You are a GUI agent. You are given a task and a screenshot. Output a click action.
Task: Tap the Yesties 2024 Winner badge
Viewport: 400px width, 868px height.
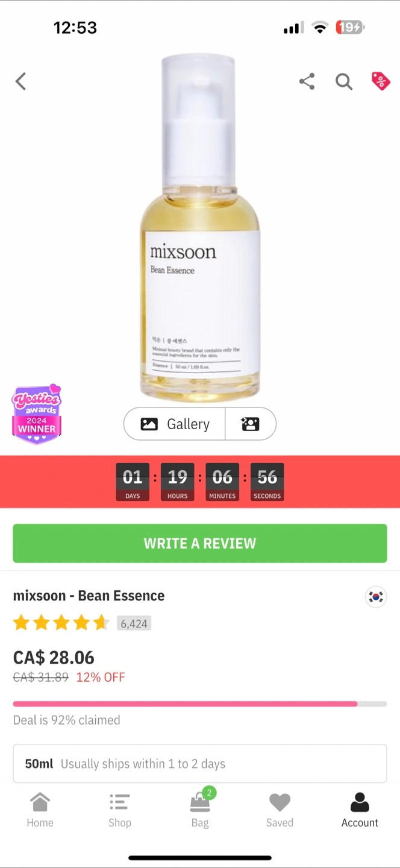coord(37,414)
